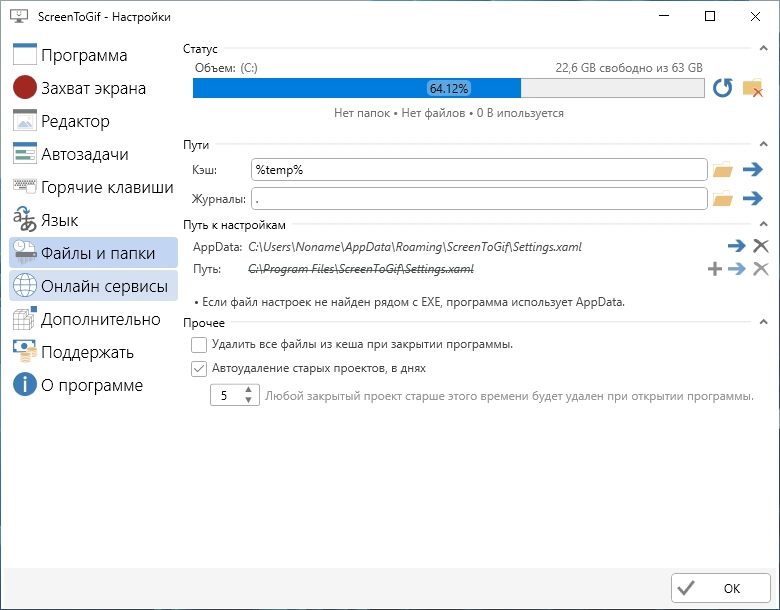Image resolution: width=780 pixels, height=610 pixels.
Task: Click the cube icon for Дополнительно
Action: pos(24,318)
